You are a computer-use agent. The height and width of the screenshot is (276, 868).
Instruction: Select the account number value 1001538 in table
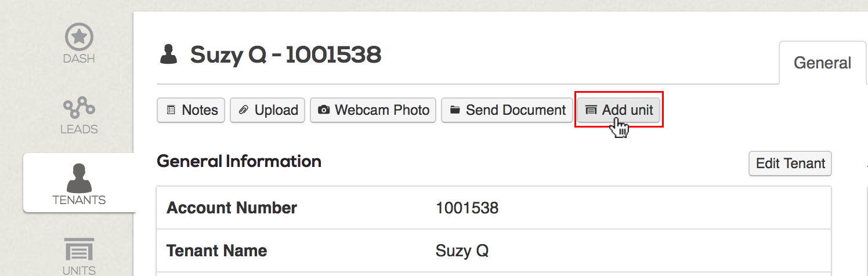point(467,208)
